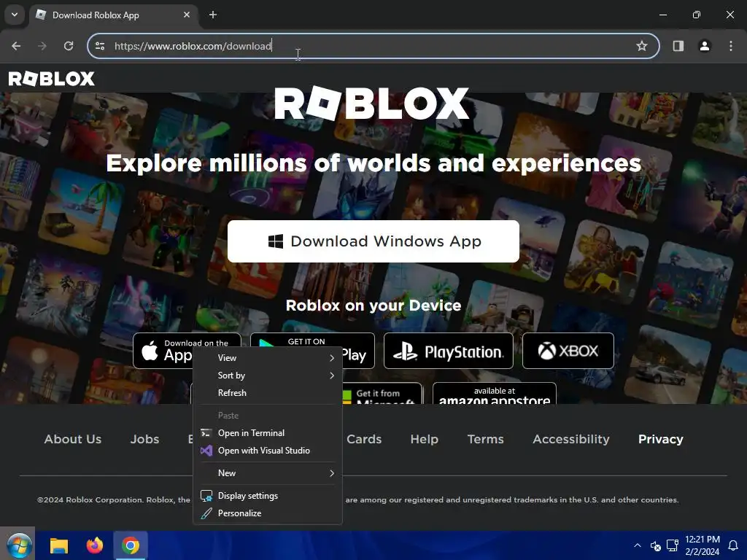Choose Refresh in the context menu
Viewport: 747px width, 560px height.
(x=267, y=393)
